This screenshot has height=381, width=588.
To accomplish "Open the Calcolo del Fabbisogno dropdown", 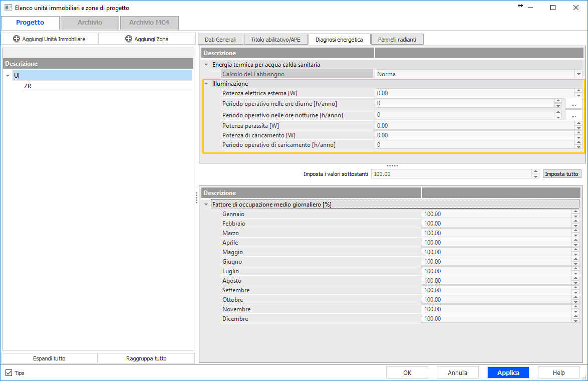I will [x=578, y=74].
